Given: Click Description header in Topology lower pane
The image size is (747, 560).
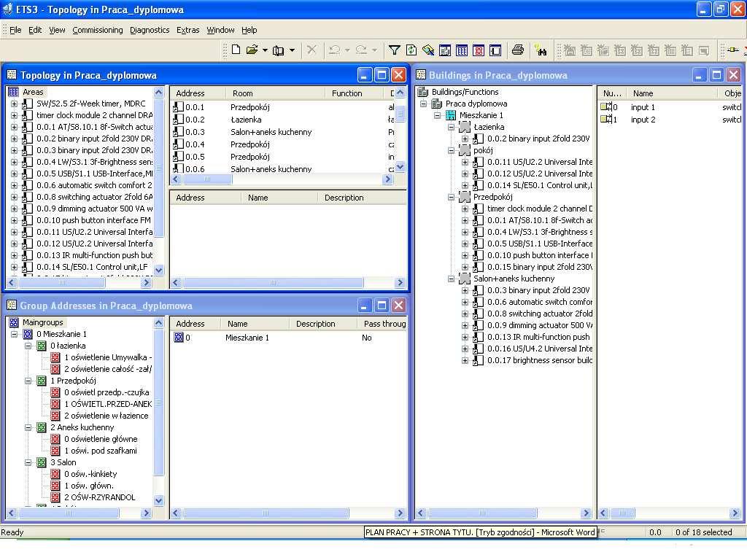Looking at the screenshot, I should tap(362, 198).
